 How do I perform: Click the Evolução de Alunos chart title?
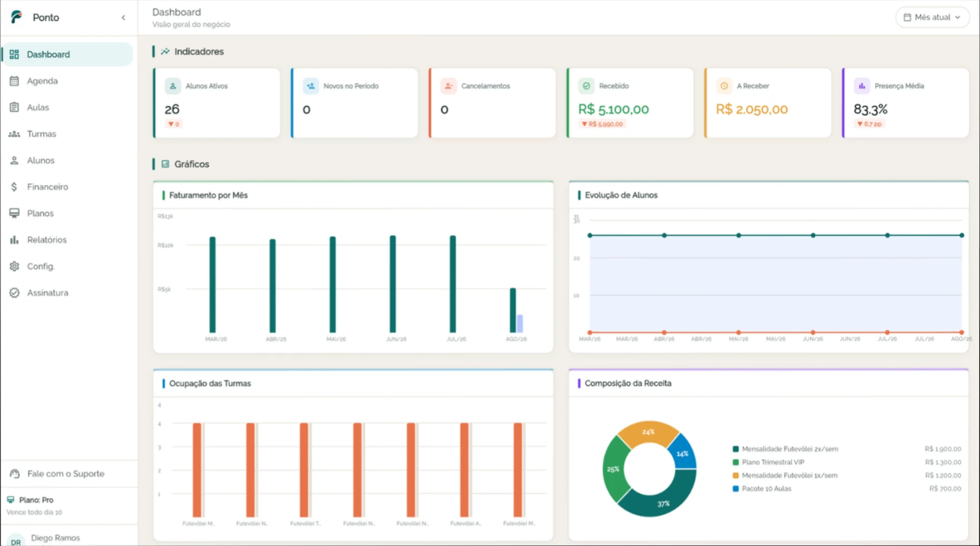621,195
